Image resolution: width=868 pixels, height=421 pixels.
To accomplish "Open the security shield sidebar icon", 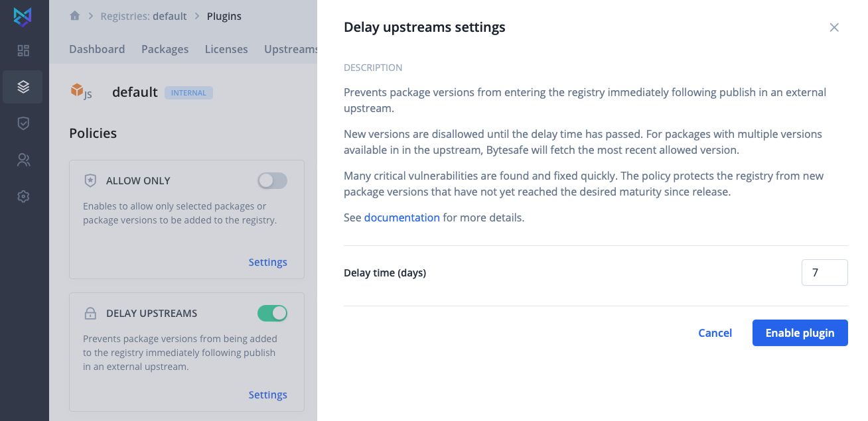I will pyautogui.click(x=23, y=123).
